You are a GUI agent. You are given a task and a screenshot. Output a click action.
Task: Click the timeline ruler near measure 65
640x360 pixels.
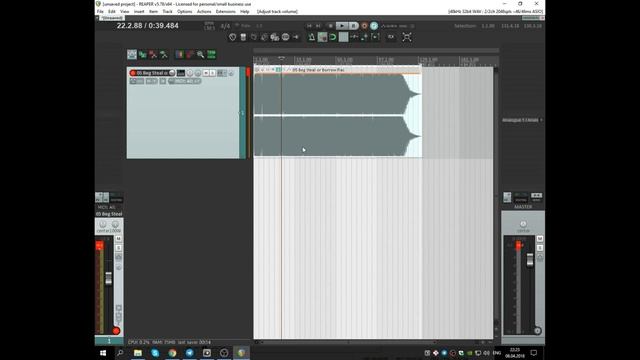coord(344,60)
